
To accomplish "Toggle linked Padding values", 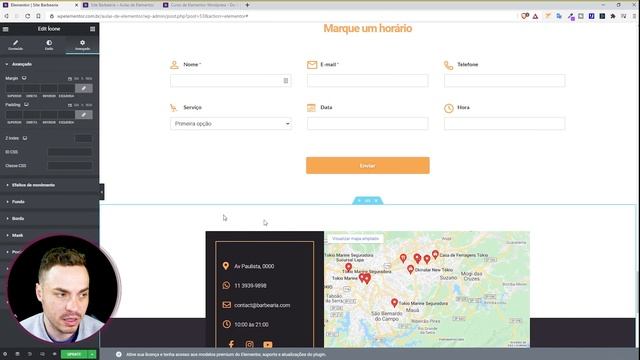I will (x=84, y=115).
